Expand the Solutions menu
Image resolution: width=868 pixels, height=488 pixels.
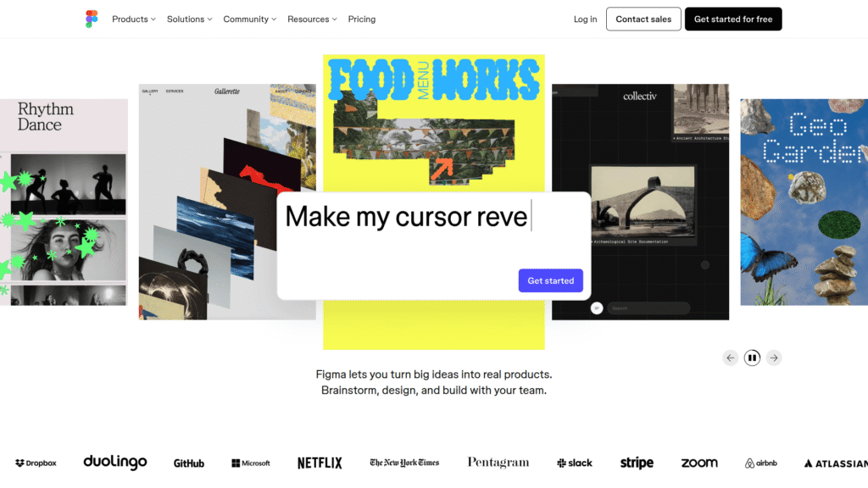tap(188, 19)
